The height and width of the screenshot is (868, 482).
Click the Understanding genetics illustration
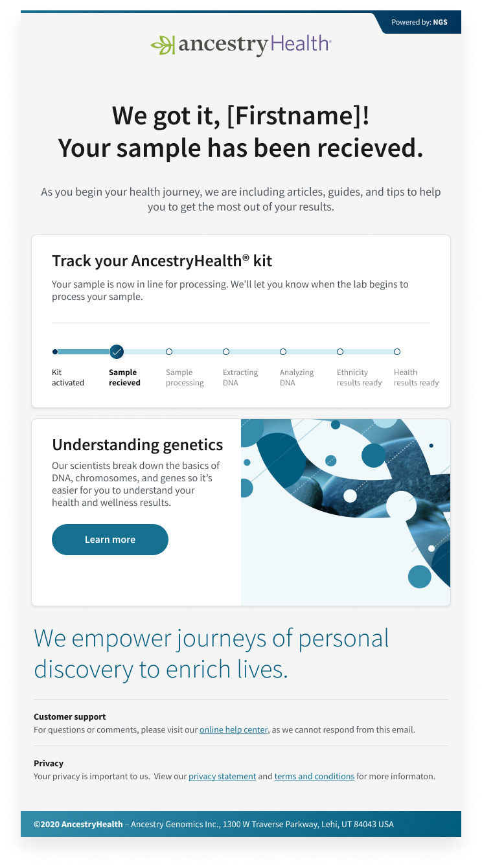[345, 512]
